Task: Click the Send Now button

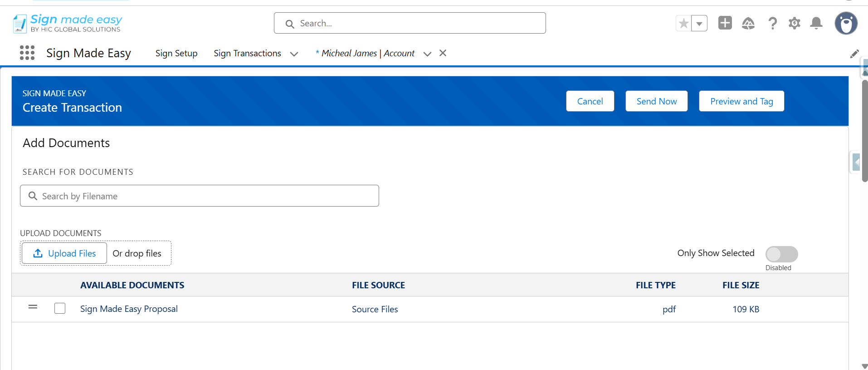Action: point(656,101)
